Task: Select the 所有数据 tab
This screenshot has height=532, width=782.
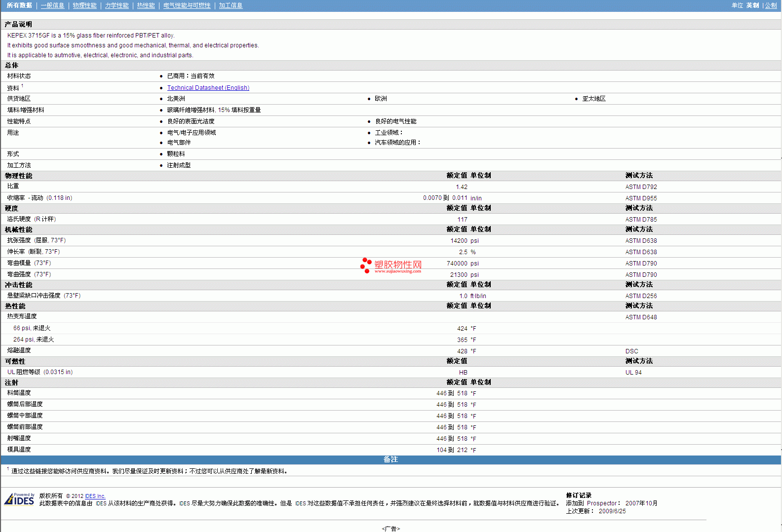Action: click(x=19, y=5)
